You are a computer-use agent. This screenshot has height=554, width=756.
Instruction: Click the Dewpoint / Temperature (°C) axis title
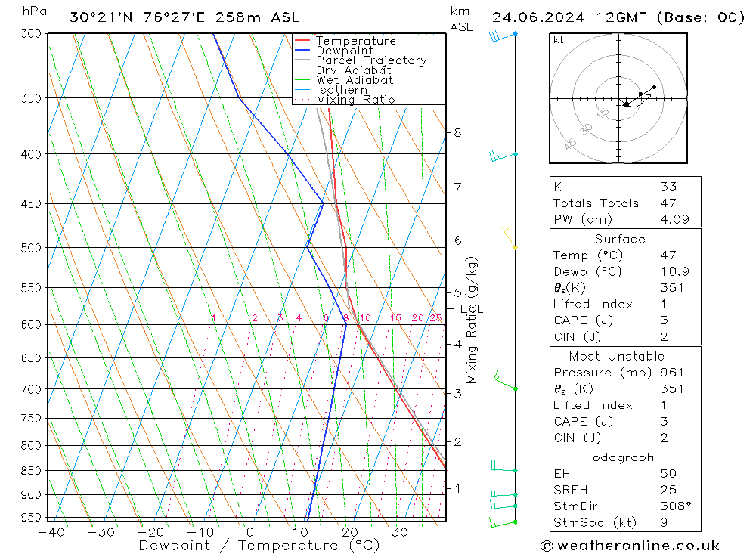[259, 546]
